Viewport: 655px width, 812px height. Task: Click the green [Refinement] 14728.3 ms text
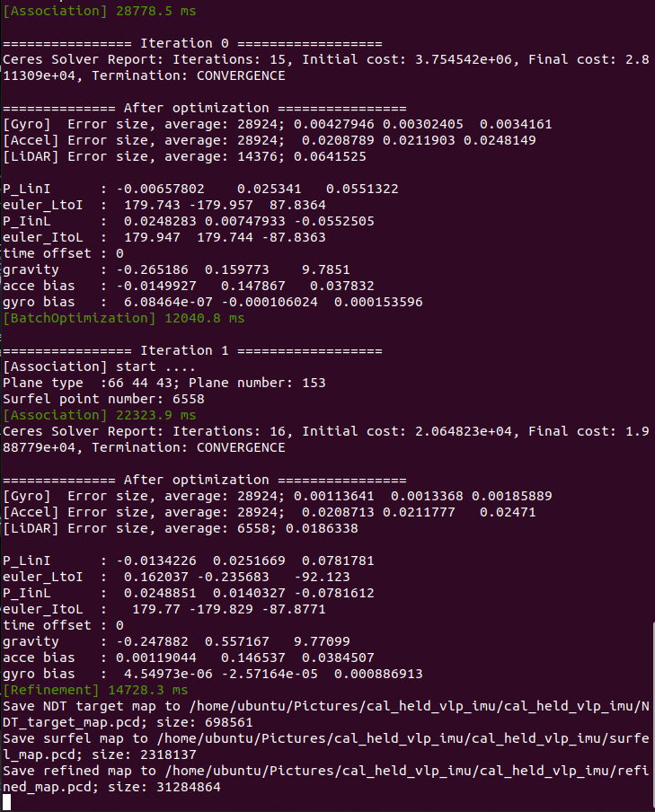pyautogui.click(x=95, y=690)
